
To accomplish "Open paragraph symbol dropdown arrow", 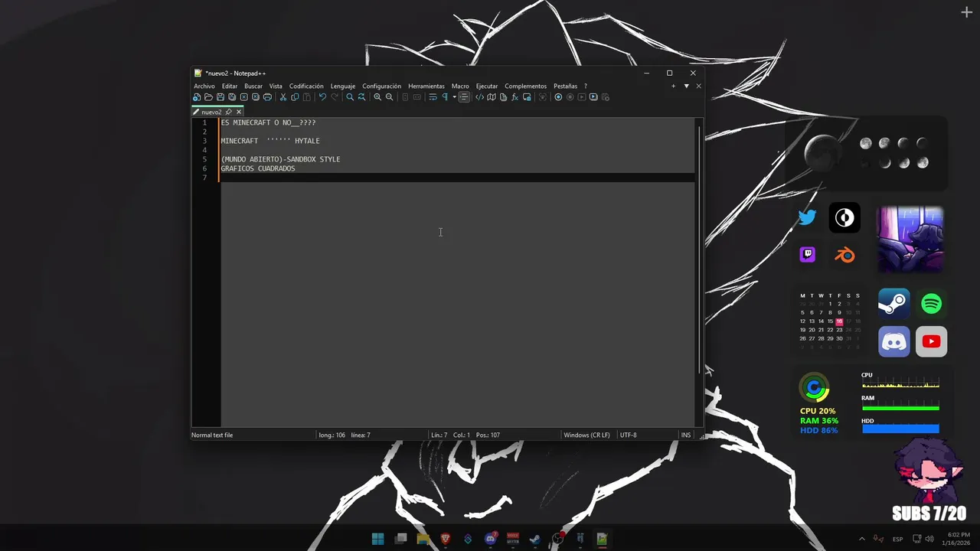I will (454, 97).
